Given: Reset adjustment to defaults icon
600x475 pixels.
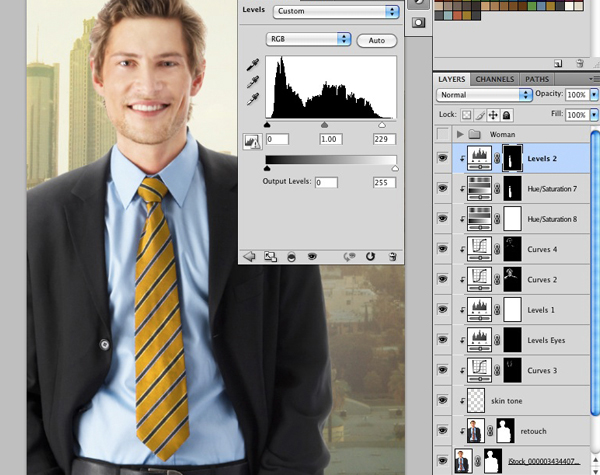Looking at the screenshot, I should tap(368, 256).
